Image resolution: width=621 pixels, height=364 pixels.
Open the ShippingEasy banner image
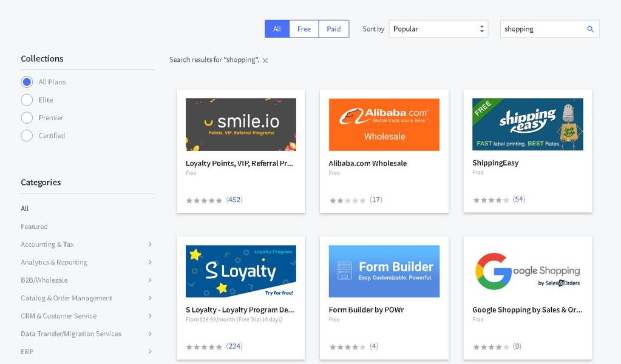[x=528, y=124]
